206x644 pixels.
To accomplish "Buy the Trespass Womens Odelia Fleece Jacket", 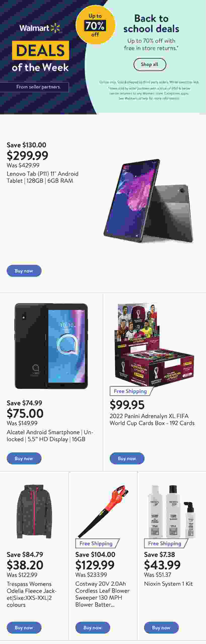I will coord(24,628).
